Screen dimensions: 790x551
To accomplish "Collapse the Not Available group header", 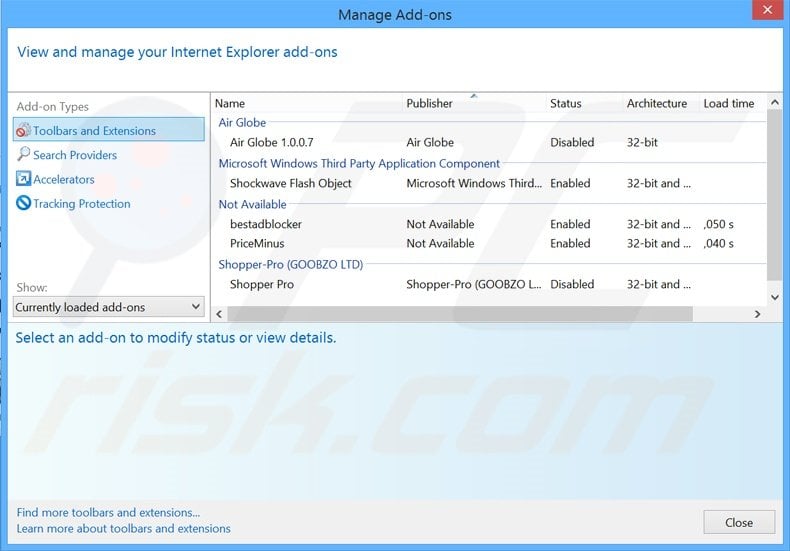I will coord(252,204).
